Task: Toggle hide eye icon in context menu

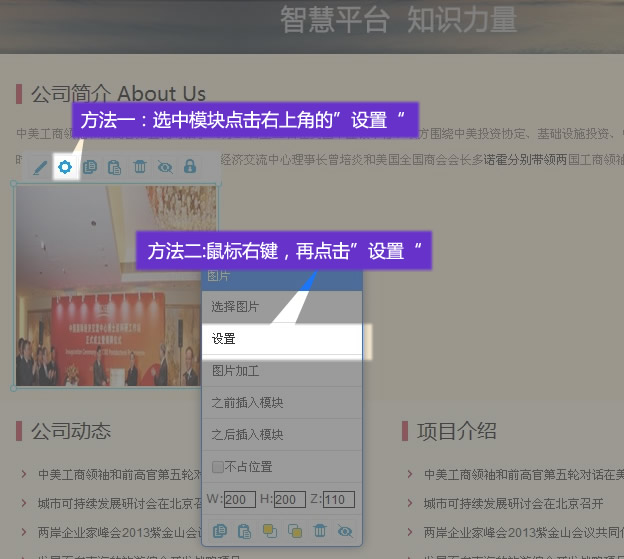Action: (x=345, y=530)
